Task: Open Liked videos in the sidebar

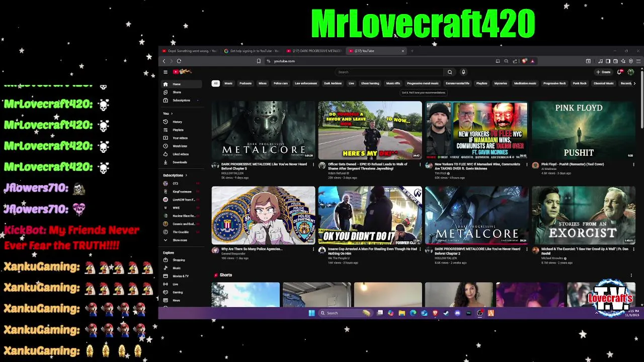Action: (x=182, y=154)
